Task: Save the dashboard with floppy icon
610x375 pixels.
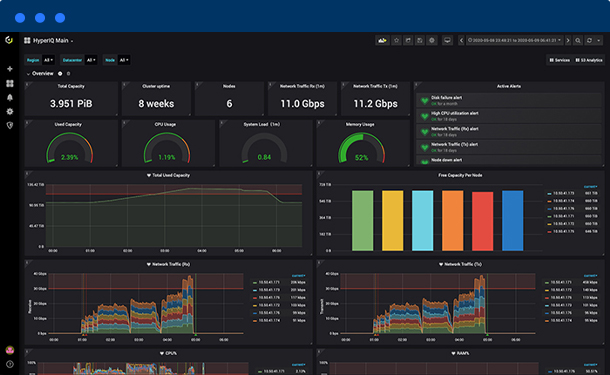Action: (420, 40)
